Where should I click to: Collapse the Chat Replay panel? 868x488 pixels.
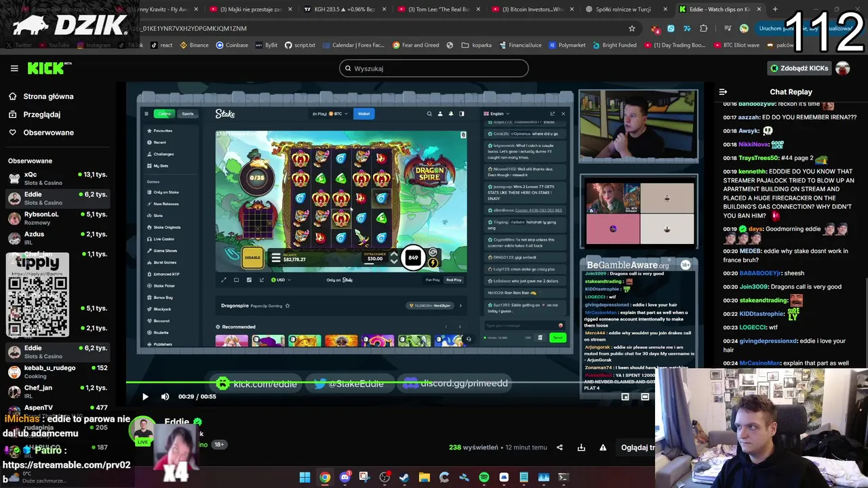click(723, 91)
